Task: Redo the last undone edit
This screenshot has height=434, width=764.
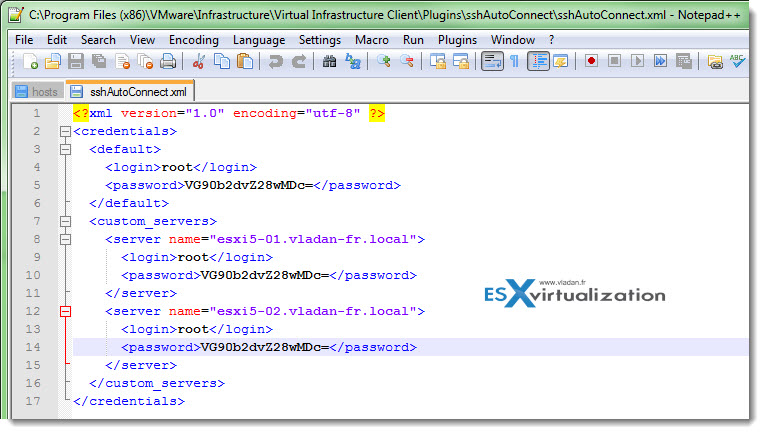Action: pos(299,61)
